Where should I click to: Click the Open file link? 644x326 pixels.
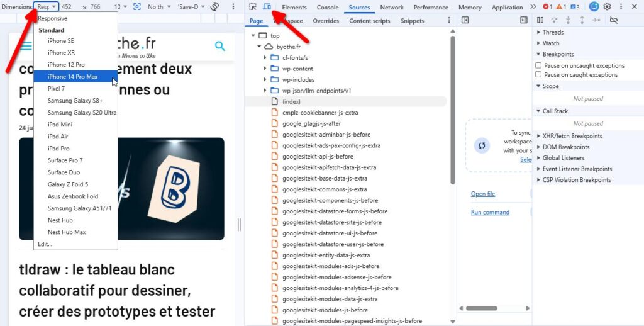click(483, 194)
